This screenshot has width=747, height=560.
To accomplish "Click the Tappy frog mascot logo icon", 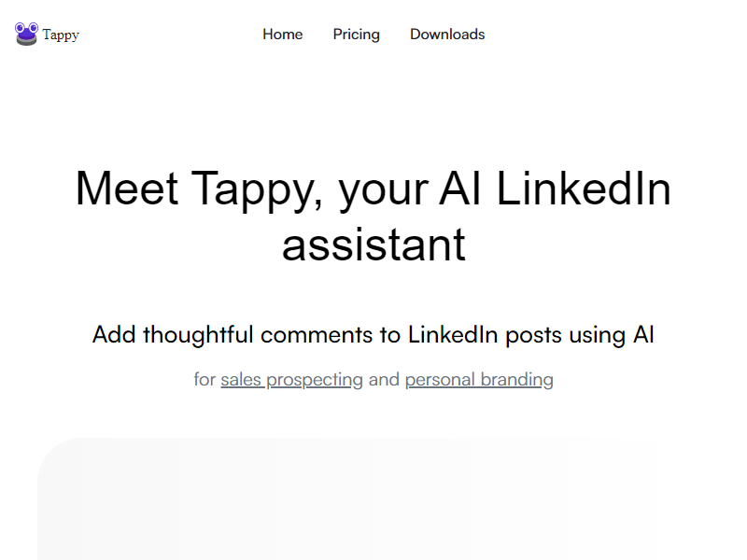I will [26, 35].
